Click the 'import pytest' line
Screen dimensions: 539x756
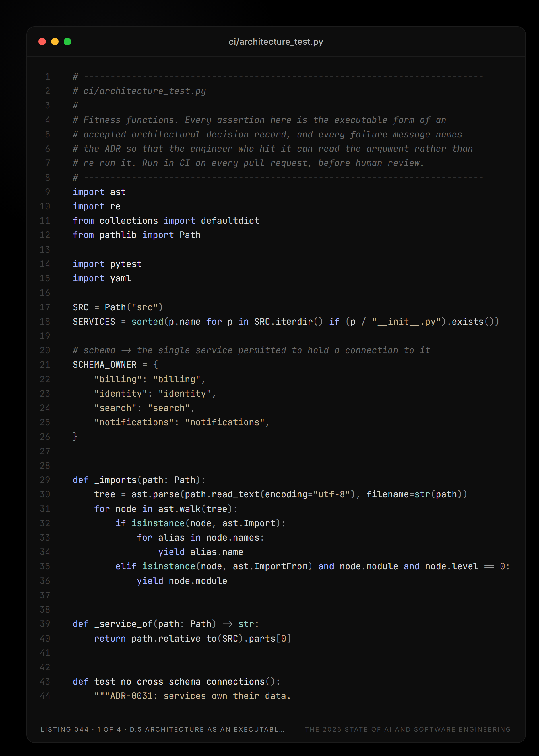click(107, 264)
